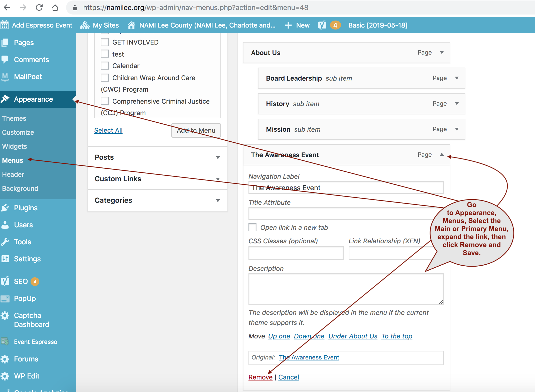Expand the Board Leadership menu item
The width and height of the screenshot is (535, 392).
457,78
